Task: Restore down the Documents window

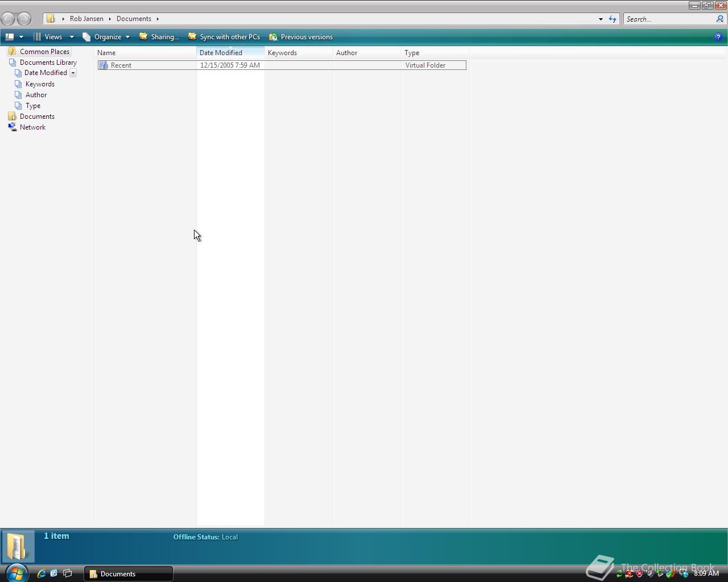Action: pyautogui.click(x=708, y=5)
